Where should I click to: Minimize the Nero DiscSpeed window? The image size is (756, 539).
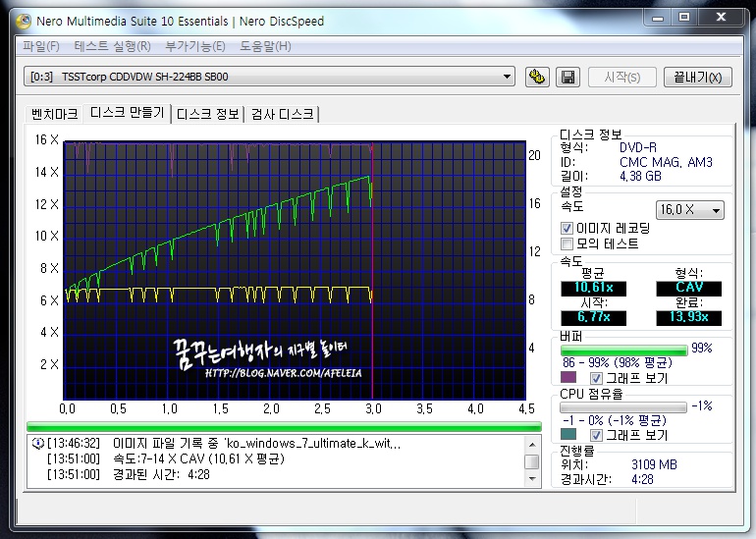[658, 18]
